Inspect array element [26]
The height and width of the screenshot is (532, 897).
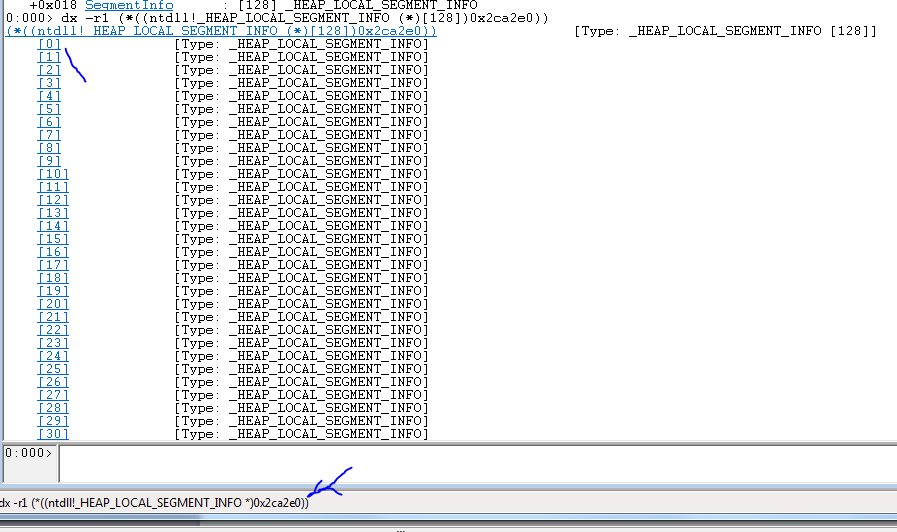(53, 382)
